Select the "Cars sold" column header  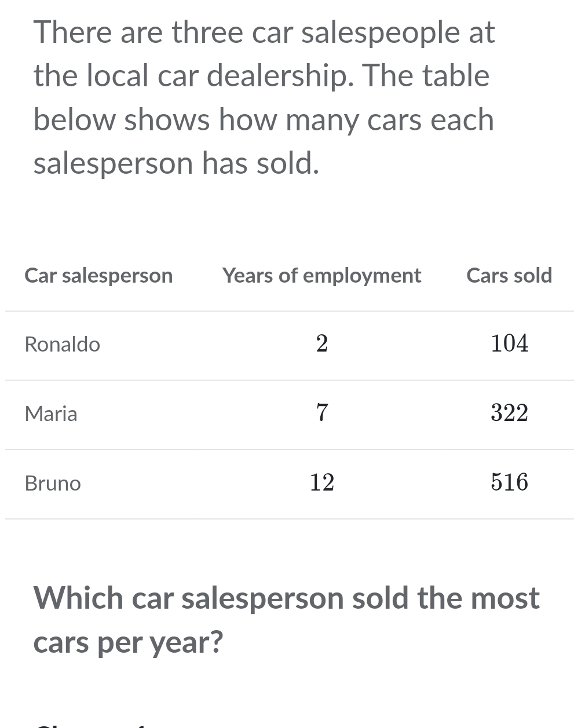coord(509,276)
